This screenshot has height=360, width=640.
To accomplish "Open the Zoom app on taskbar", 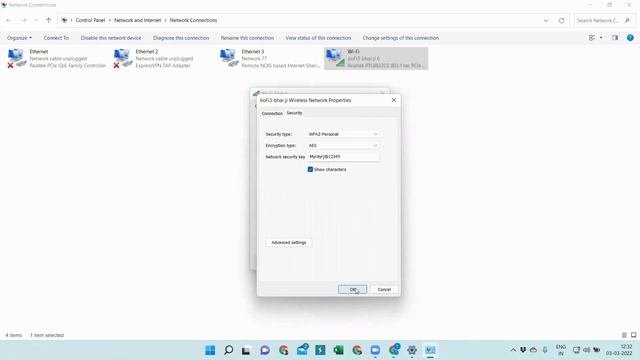I will tap(375, 350).
